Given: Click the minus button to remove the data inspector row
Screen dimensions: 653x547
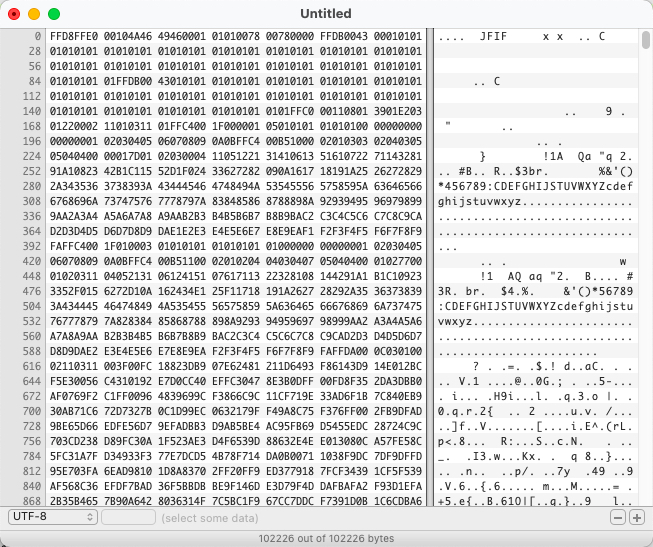Looking at the screenshot, I should (617, 517).
